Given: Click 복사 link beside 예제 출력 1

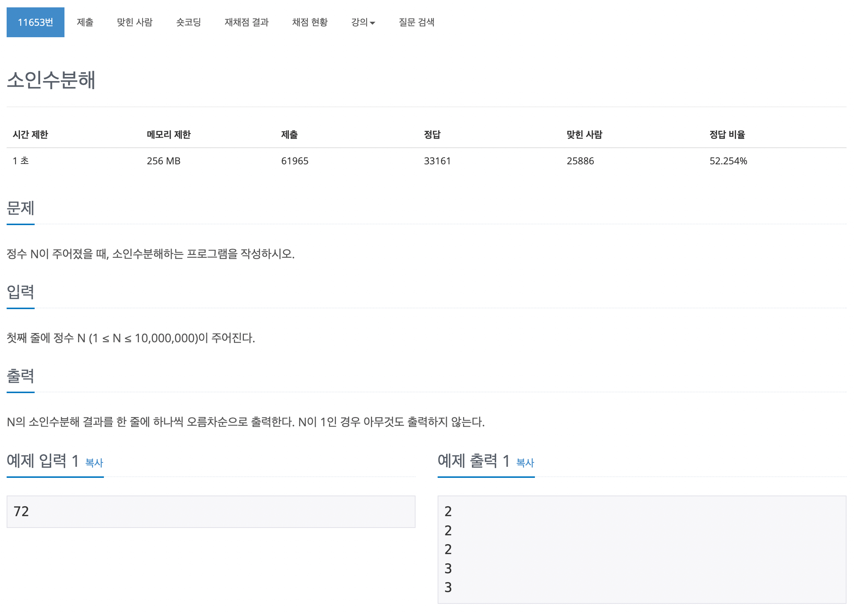Looking at the screenshot, I should [x=525, y=463].
